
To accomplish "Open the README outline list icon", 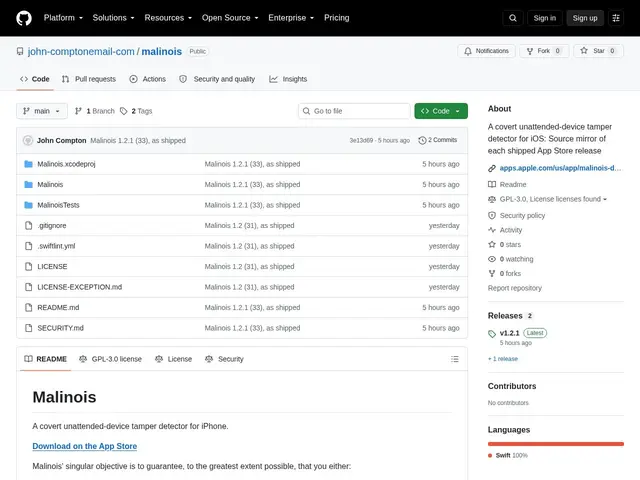I will pos(454,359).
